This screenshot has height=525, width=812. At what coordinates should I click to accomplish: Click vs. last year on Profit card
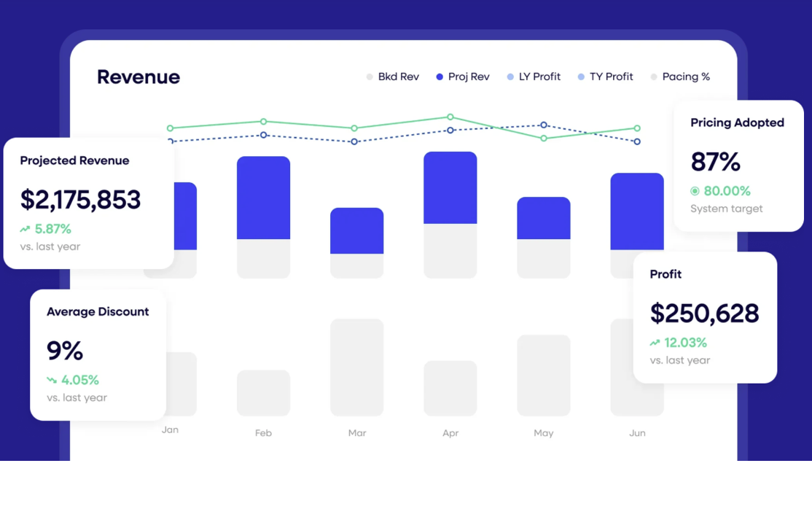(679, 360)
